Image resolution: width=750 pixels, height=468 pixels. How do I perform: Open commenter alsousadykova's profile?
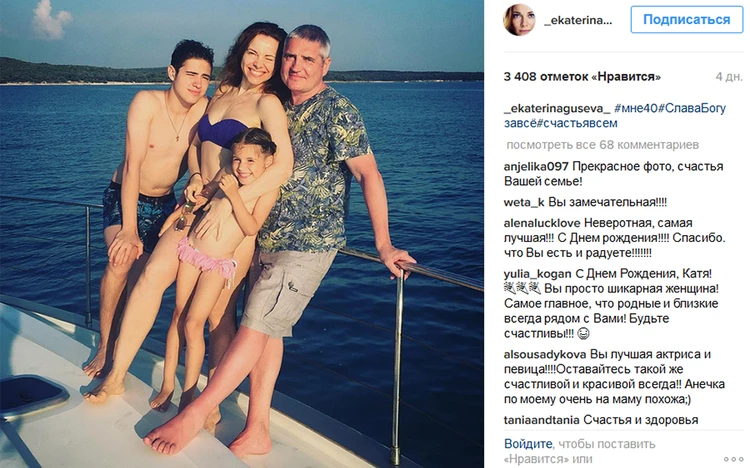pyautogui.click(x=545, y=355)
